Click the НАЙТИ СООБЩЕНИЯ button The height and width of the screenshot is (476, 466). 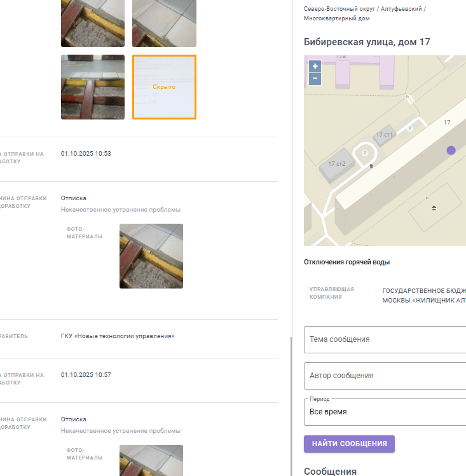pyautogui.click(x=349, y=444)
